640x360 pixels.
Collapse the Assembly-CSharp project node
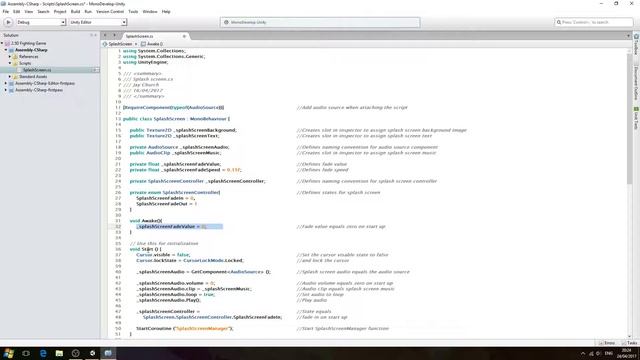coord(6,50)
